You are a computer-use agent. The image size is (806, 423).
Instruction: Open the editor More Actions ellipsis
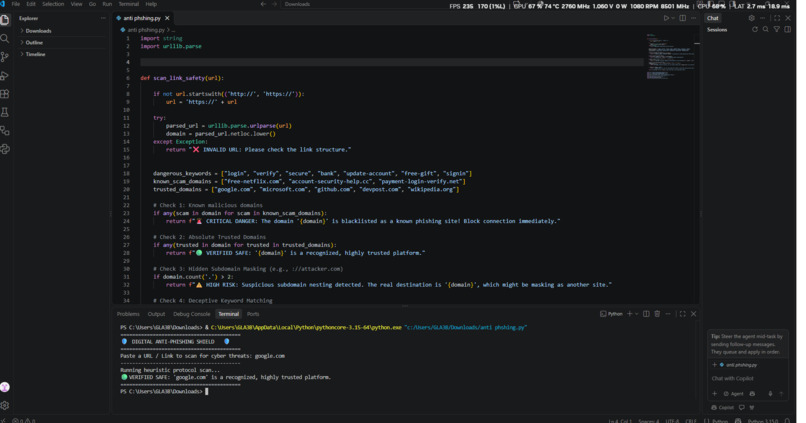693,18
